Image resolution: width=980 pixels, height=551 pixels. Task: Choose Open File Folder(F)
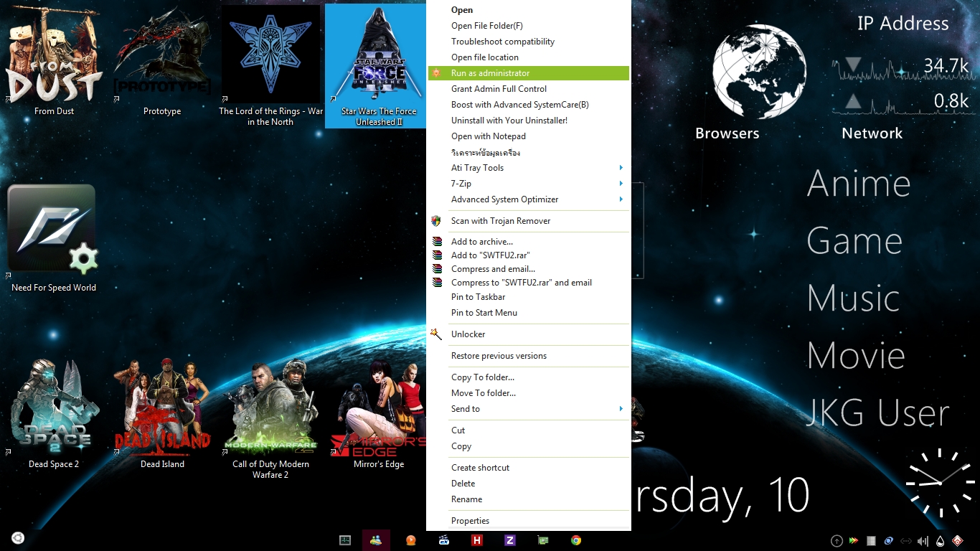529,26
